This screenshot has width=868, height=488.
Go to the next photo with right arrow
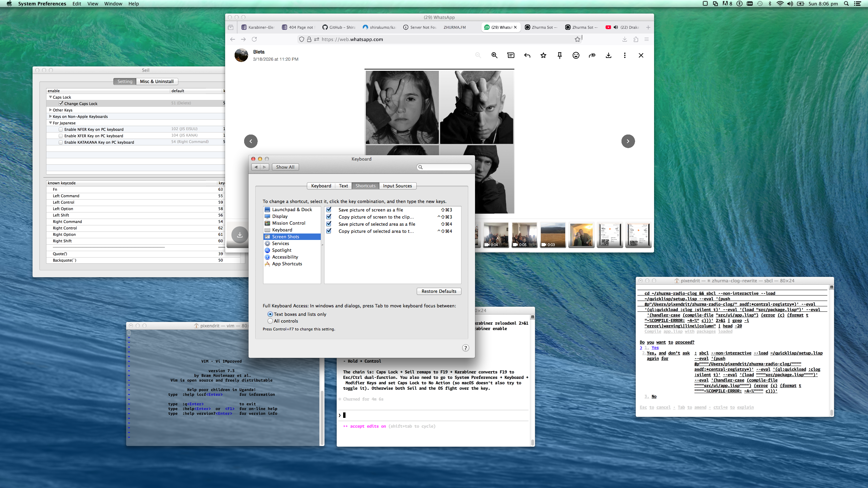[628, 141]
